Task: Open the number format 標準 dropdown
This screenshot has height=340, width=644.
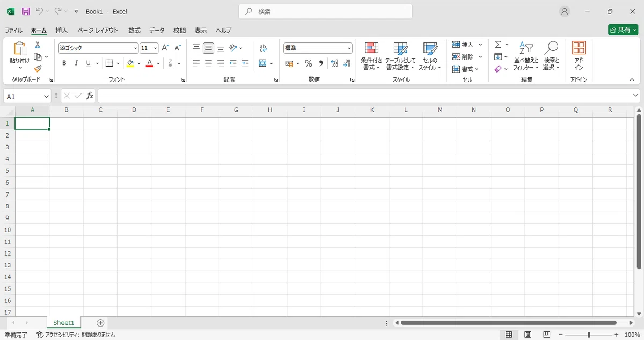Action: 349,48
